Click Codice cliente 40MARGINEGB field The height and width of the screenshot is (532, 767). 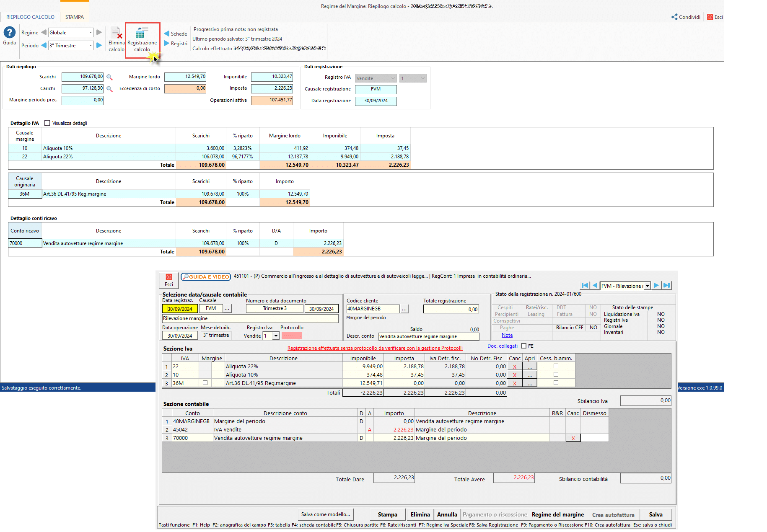[x=373, y=309]
